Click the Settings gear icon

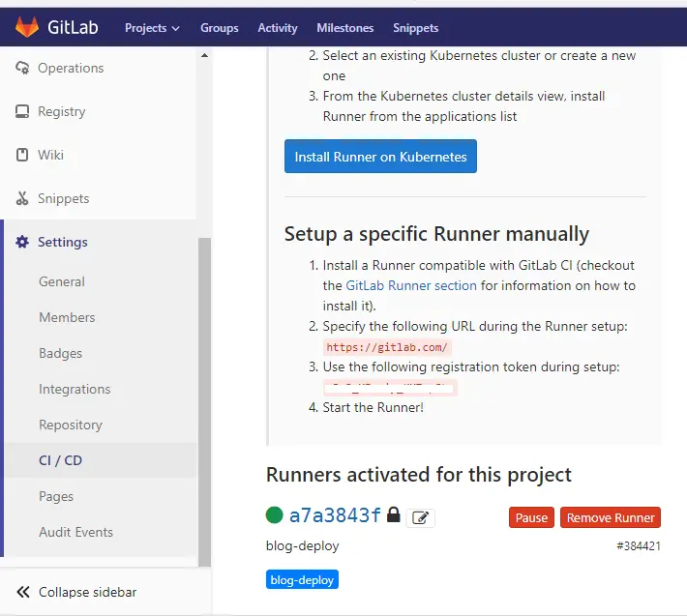point(22,242)
